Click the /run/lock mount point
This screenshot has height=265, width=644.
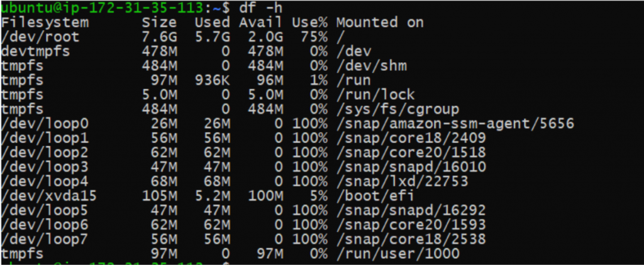376,95
